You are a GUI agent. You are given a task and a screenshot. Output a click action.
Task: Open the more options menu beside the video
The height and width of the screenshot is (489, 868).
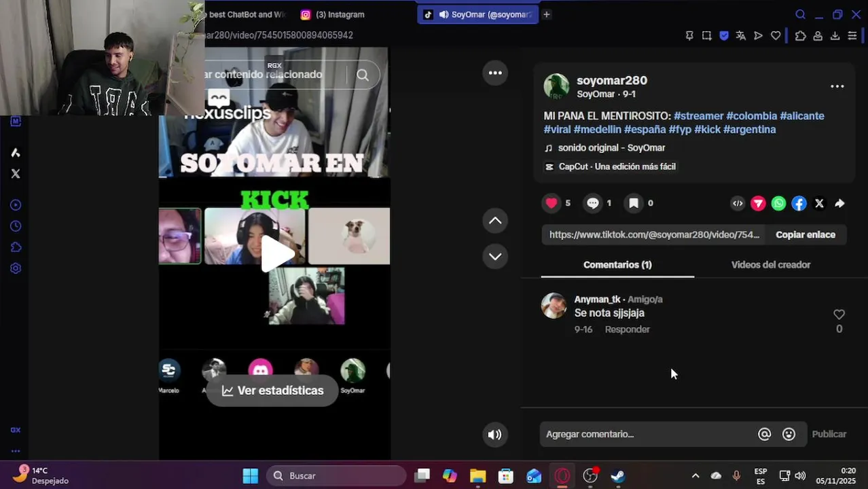point(495,73)
